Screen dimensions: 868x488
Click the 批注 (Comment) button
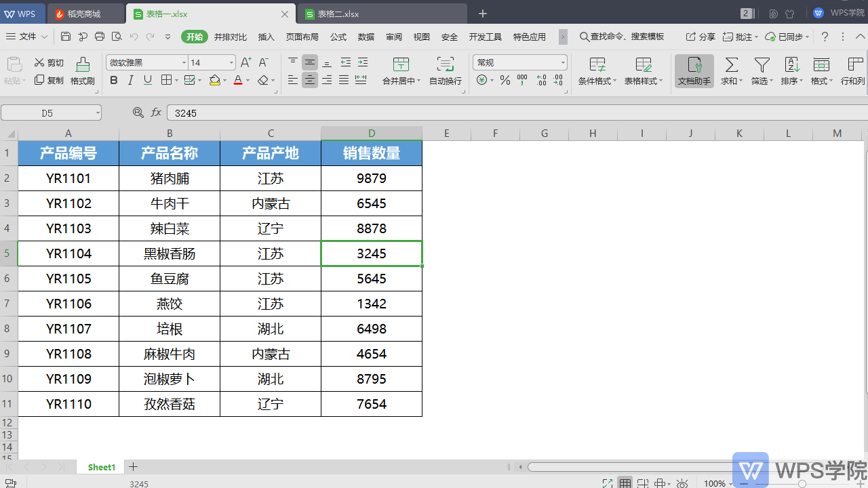pos(740,37)
